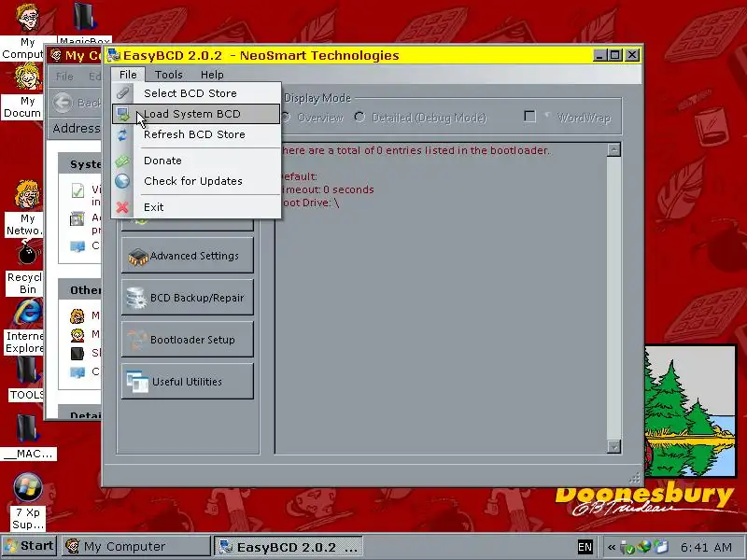The height and width of the screenshot is (560, 747).
Task: Click the blue folder tray icon
Action: point(661,547)
